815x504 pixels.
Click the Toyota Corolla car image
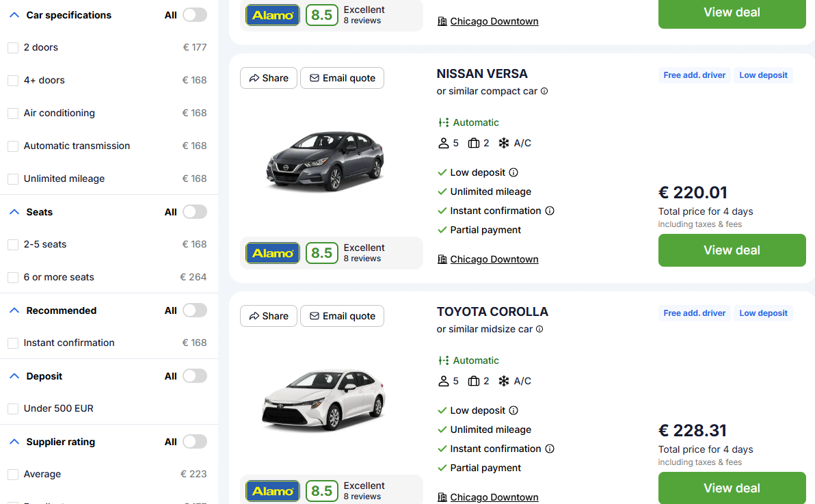click(323, 400)
